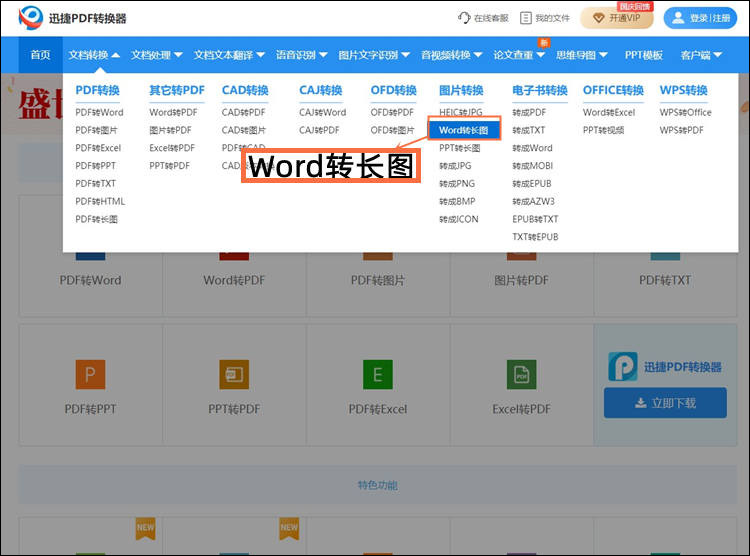The image size is (750, 556).
Task: Select PDF转HTML menu entry
Action: pyautogui.click(x=100, y=201)
